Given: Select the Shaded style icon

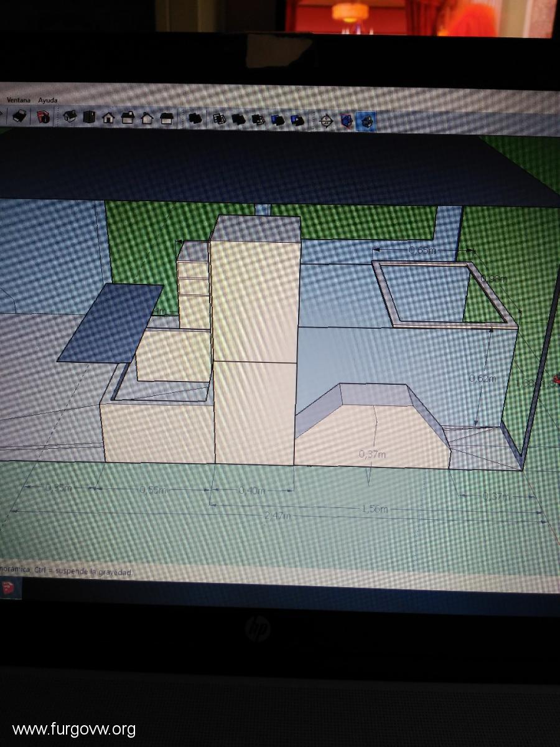Looking at the screenshot, I should [x=258, y=119].
